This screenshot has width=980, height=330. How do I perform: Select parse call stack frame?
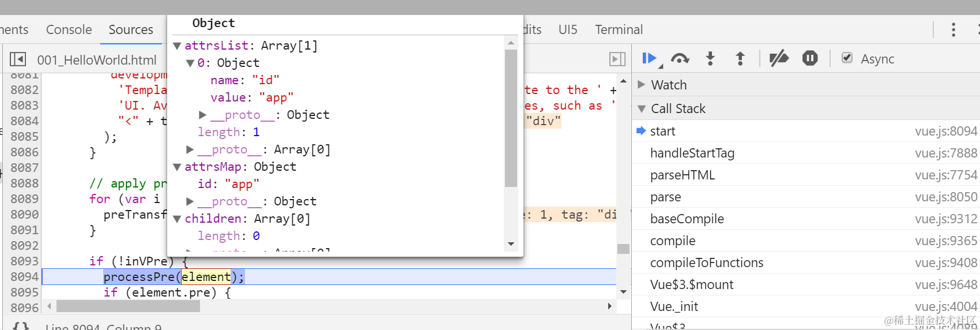pyautogui.click(x=806, y=197)
